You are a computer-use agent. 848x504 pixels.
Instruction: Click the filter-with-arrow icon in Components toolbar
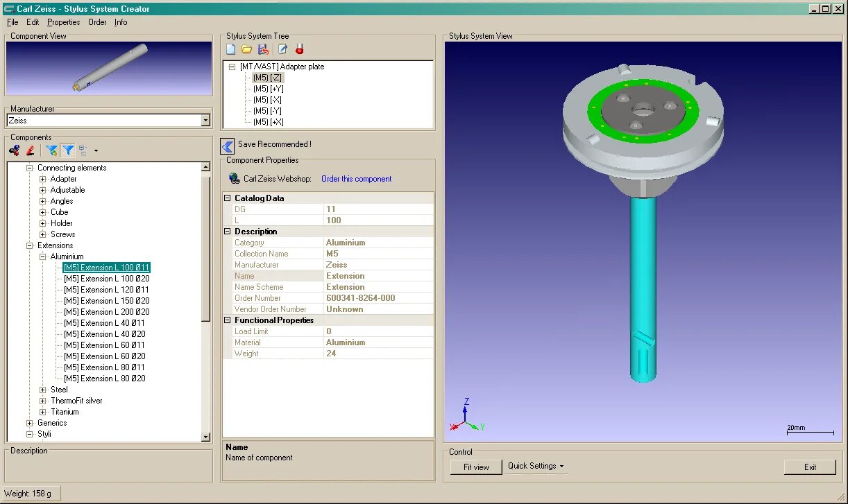pyautogui.click(x=51, y=150)
